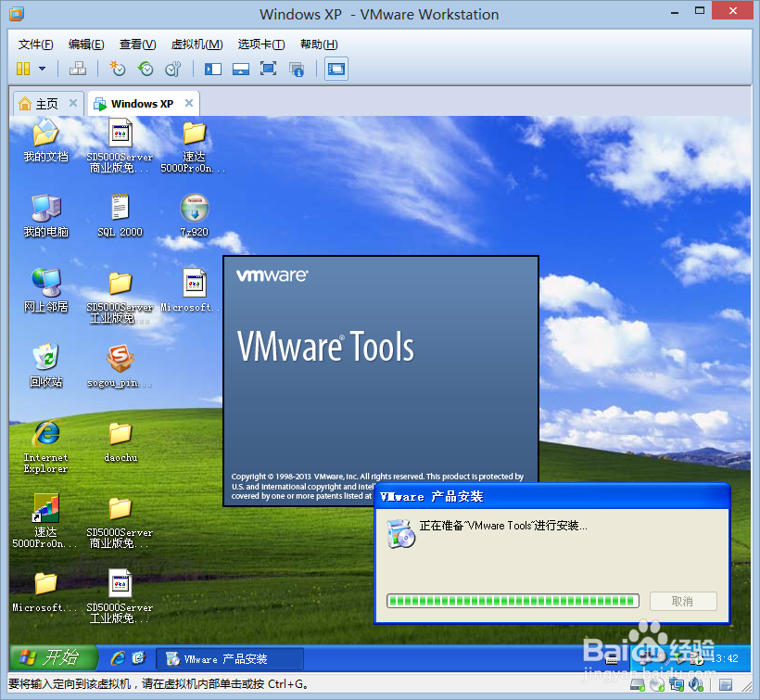Click the network adapter status icon
760x700 pixels.
(x=677, y=684)
